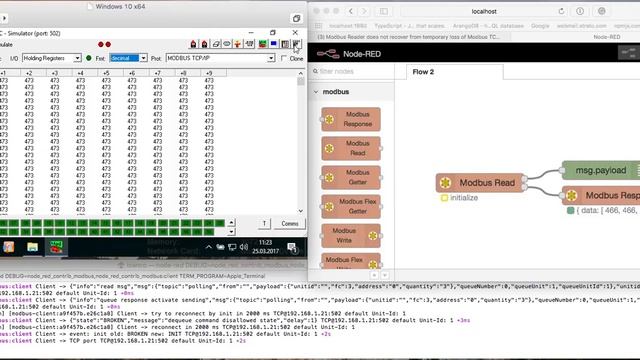Viewport: 640px width, 360px height.
Task: Click the blue oval icon in Simulator toolbar
Action: coord(227,44)
